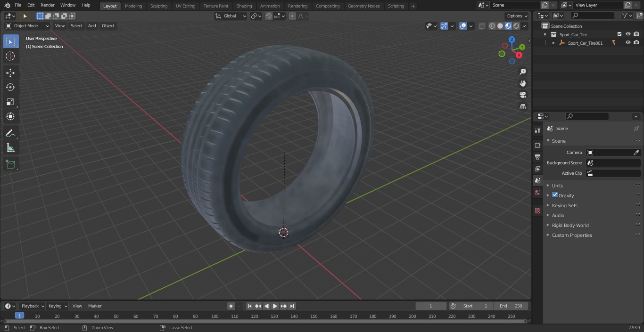Image resolution: width=644 pixels, height=332 pixels.
Task: Open the View Layer properties tab
Action: click(537, 169)
